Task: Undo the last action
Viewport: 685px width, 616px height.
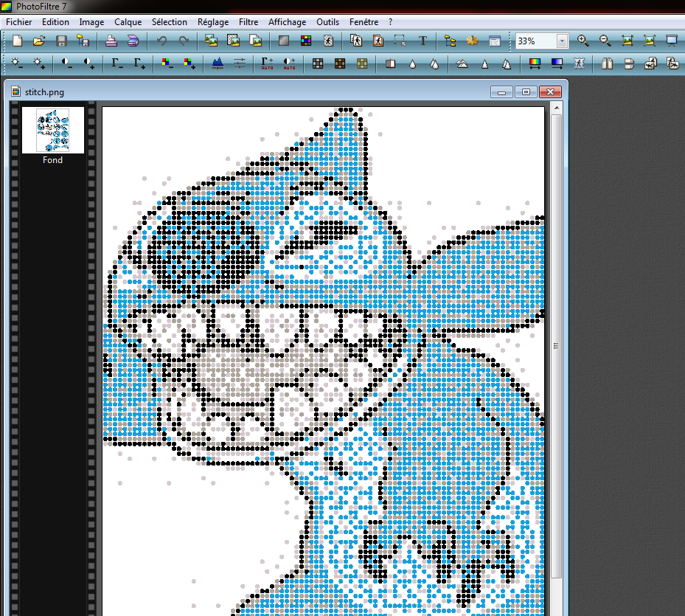Action: click(x=161, y=41)
